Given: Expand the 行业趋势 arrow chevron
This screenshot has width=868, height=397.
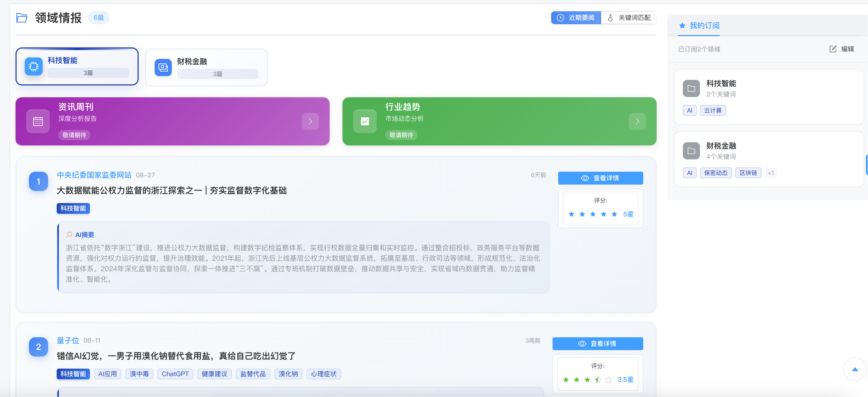Looking at the screenshot, I should coord(637,121).
